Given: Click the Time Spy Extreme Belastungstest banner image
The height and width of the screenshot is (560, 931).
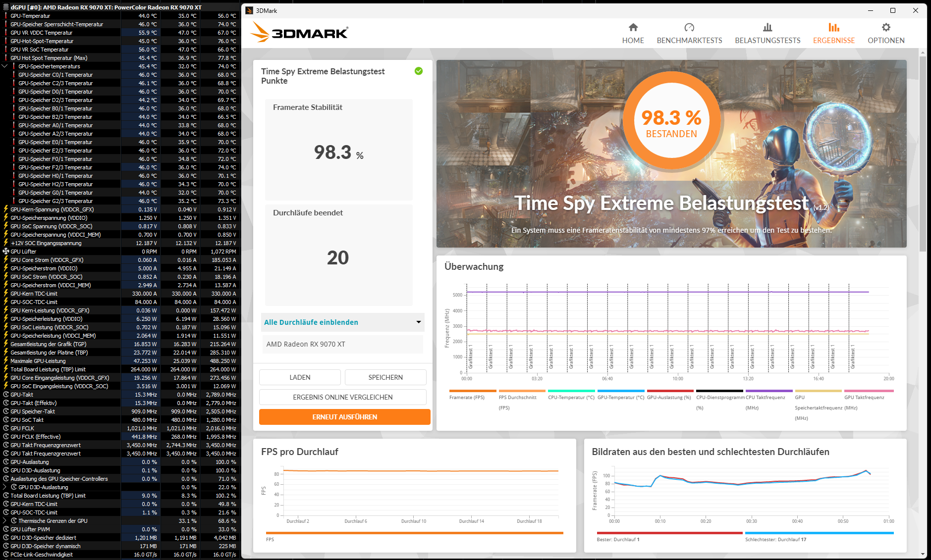Looking at the screenshot, I should point(671,153).
